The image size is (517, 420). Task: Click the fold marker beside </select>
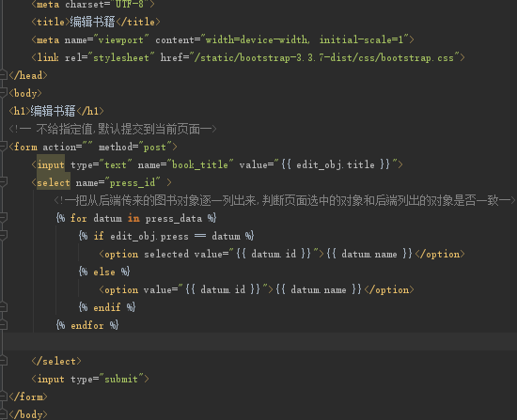pyautogui.click(x=3, y=361)
